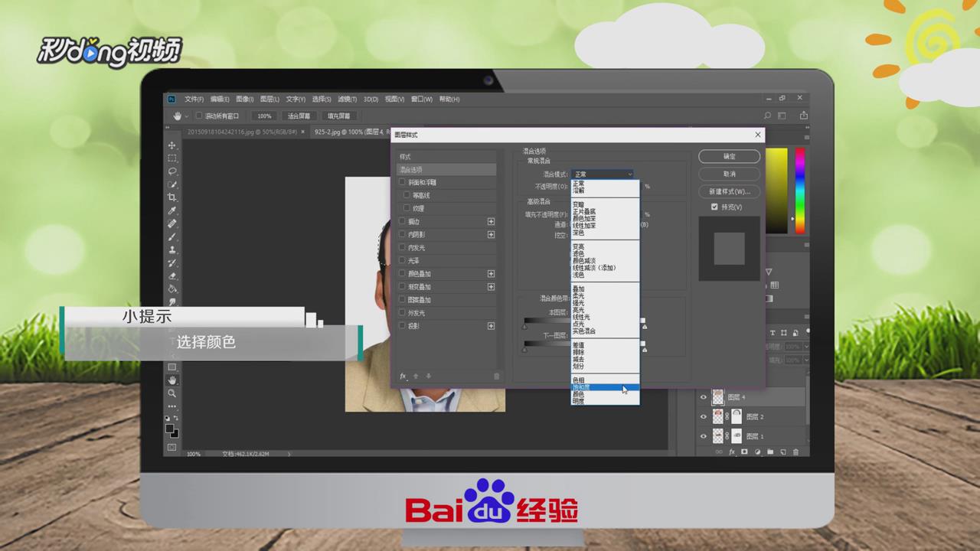Click plus button beside 渐变叠加

point(491,286)
